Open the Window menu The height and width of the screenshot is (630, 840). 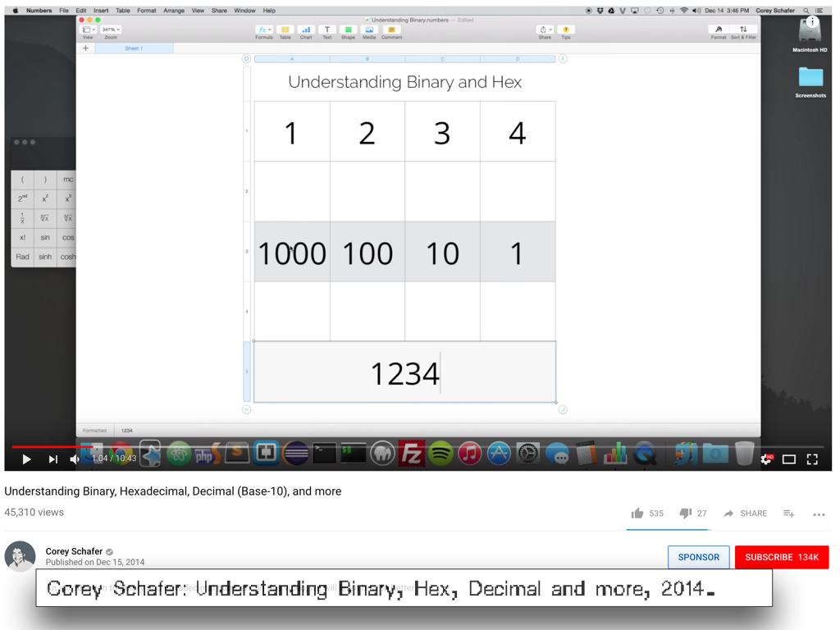[244, 10]
